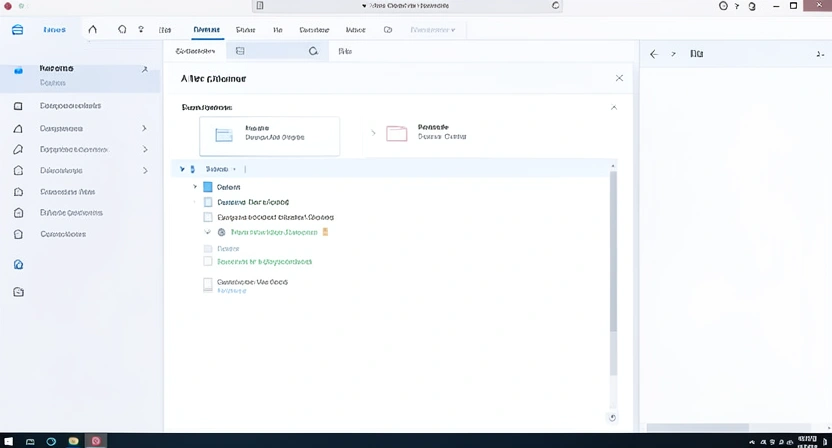This screenshot has height=448, width=832.
Task: Click the clock icon in the title bar
Action: (x=725, y=6)
